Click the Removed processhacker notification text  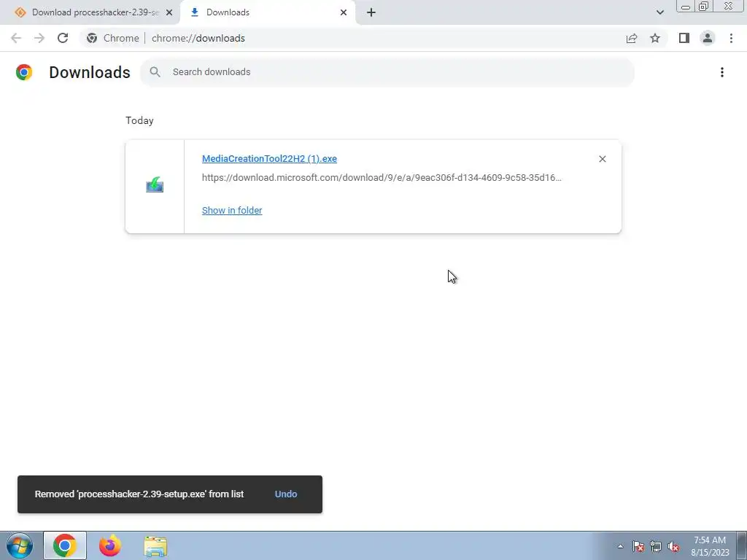point(139,494)
